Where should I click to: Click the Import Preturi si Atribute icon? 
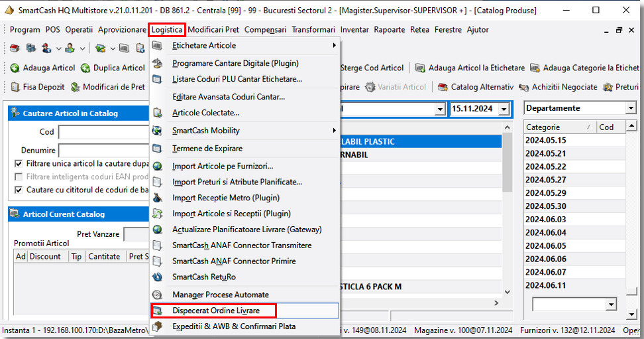(157, 182)
